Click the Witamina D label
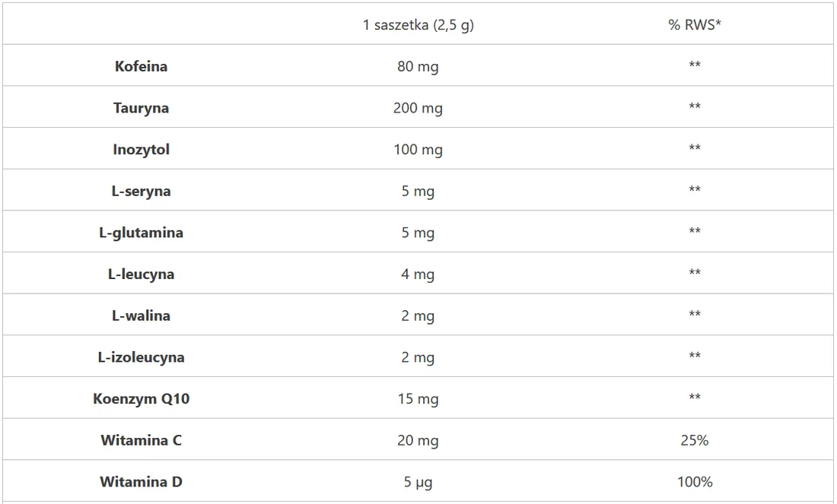 [141, 482]
